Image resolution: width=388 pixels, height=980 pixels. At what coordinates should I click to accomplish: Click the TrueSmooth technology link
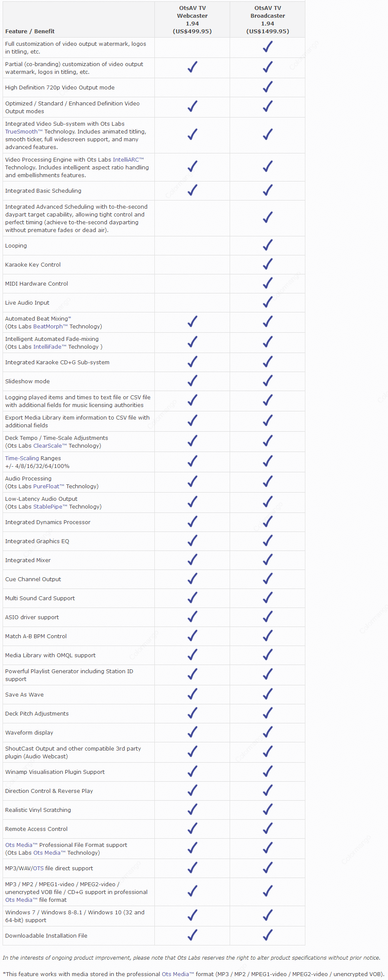pos(21,131)
